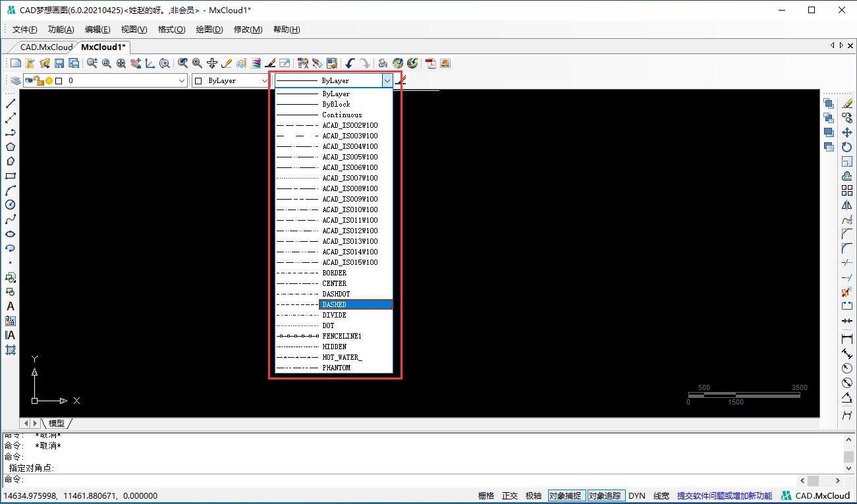Open the 帮助(H) menu
Image resolution: width=857 pixels, height=504 pixels.
[287, 30]
